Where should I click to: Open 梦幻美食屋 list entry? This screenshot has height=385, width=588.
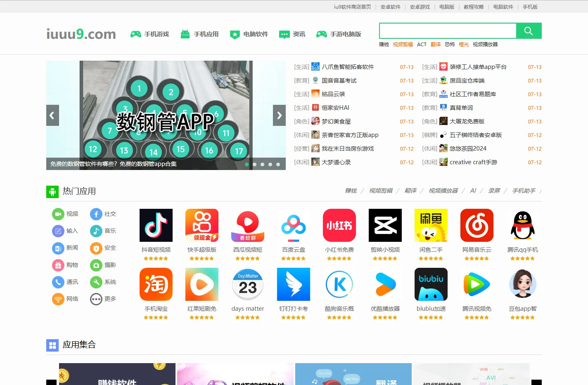pos(336,121)
